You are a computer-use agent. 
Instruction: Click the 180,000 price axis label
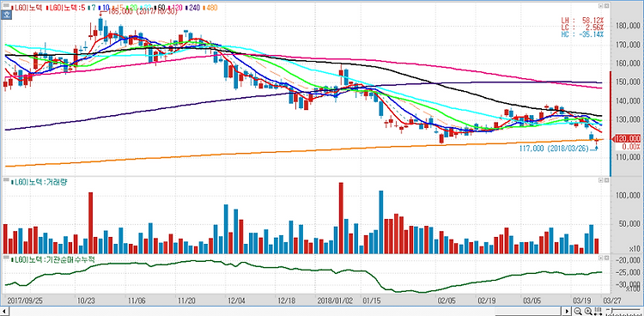point(629,26)
